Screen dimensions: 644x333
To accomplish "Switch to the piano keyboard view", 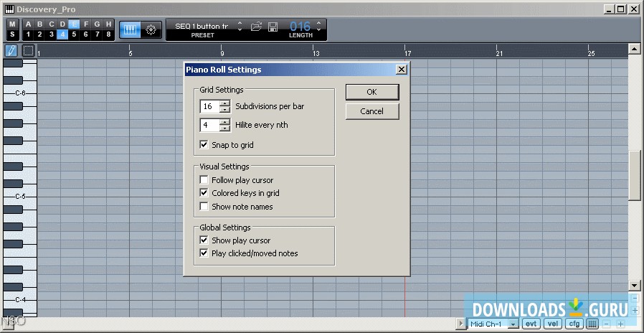I will [x=131, y=29].
